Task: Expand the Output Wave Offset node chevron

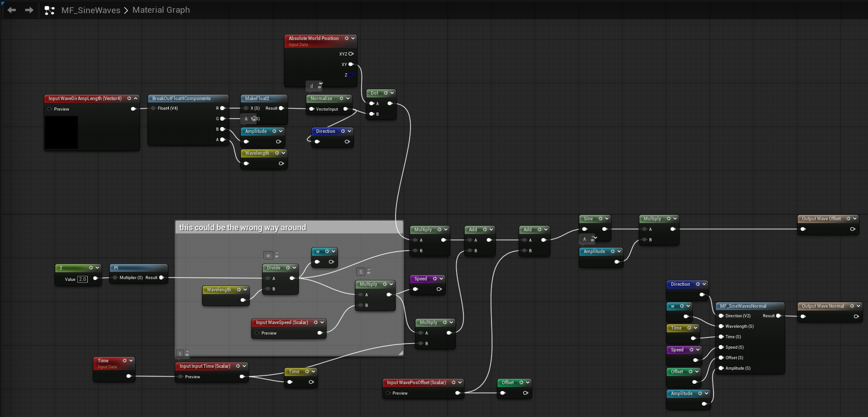Action: [855, 219]
